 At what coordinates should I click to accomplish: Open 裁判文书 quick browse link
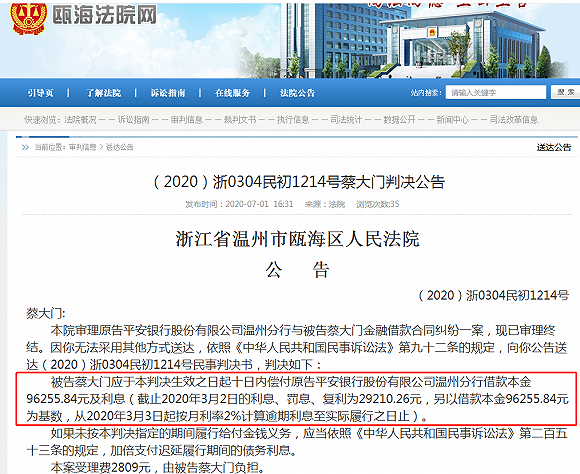tap(240, 120)
